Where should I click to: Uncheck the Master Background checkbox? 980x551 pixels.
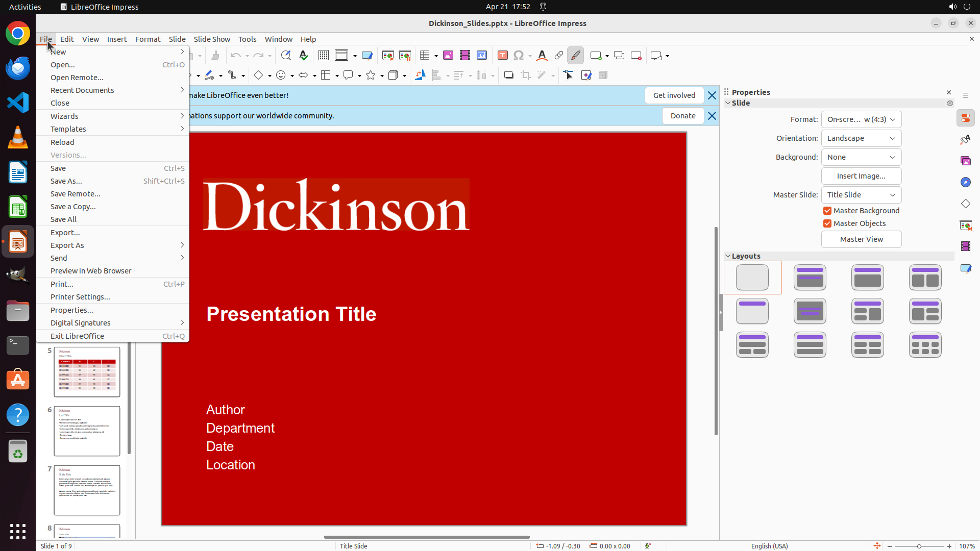point(827,211)
